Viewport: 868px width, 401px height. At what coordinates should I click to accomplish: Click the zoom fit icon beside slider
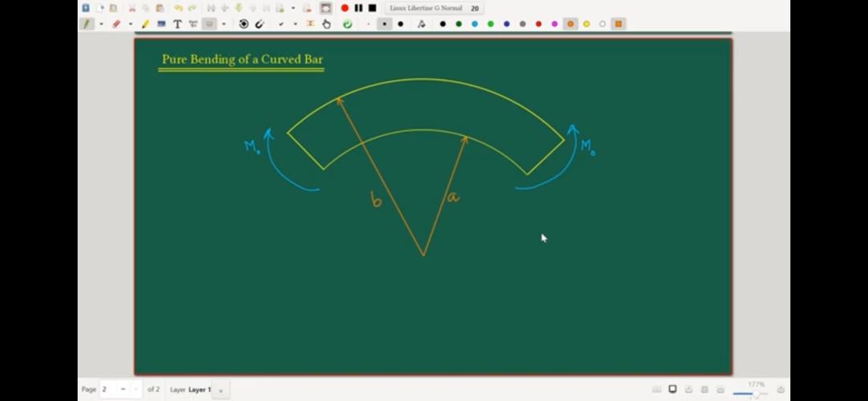click(780, 390)
